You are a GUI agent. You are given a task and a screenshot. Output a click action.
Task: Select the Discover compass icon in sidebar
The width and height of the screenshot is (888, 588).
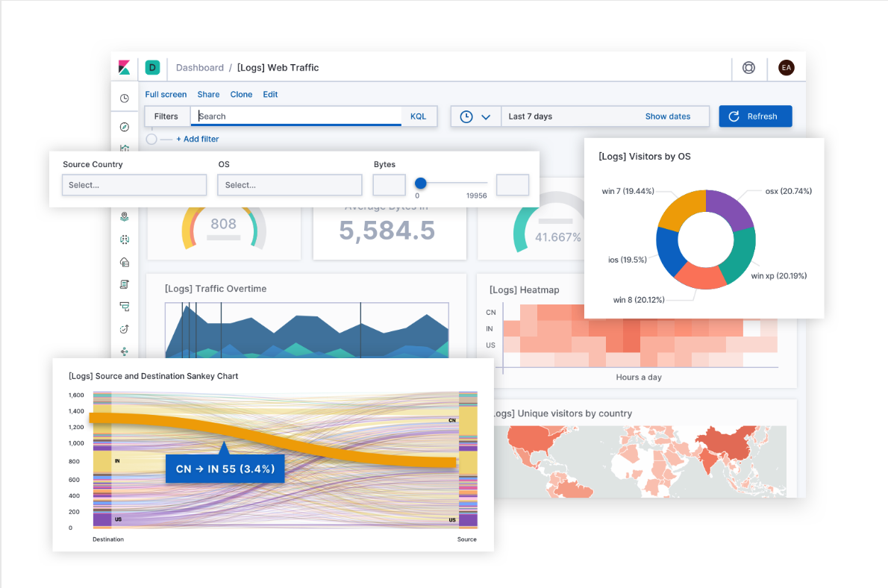124,127
